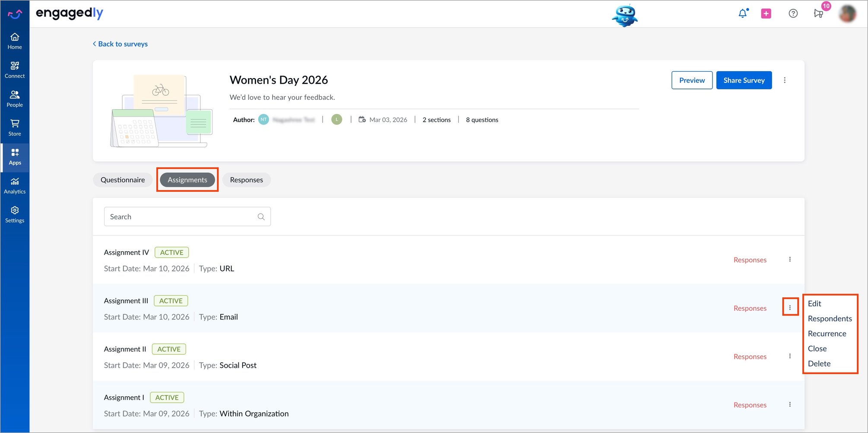868x433 pixels.
Task: Click the Women's Day 2026 title
Action: (279, 80)
